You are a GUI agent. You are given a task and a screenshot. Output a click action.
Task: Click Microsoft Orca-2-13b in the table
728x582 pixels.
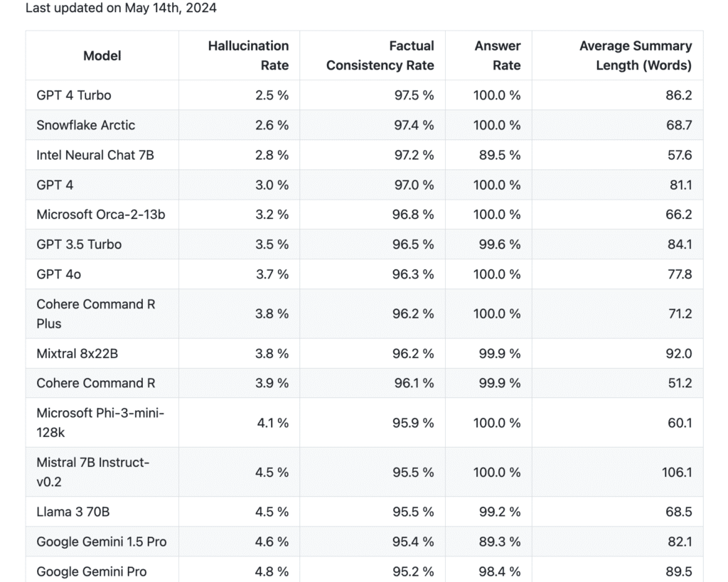[x=100, y=215]
